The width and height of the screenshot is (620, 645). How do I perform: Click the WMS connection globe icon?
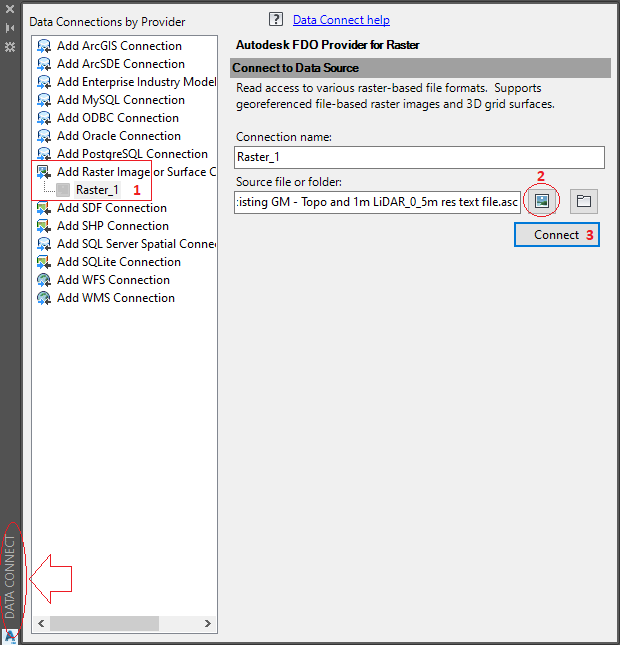tap(44, 298)
